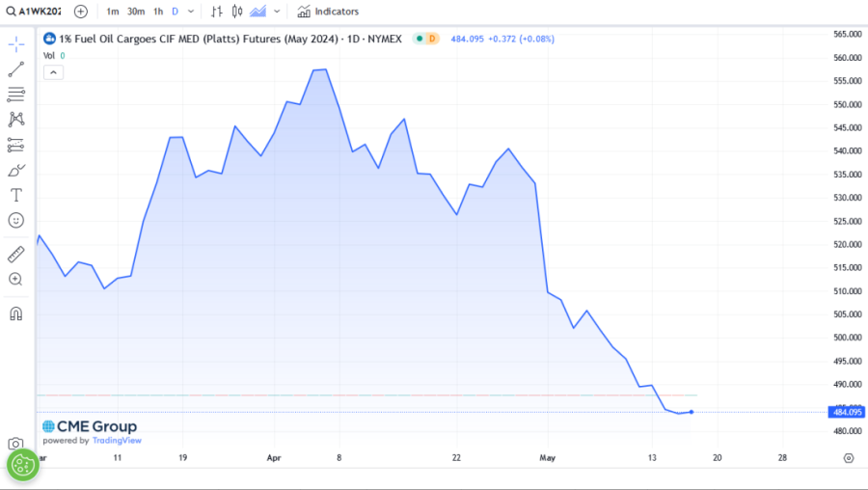Switch chart style to candlesticks
Image resolution: width=868 pixels, height=490 pixels.
point(236,12)
